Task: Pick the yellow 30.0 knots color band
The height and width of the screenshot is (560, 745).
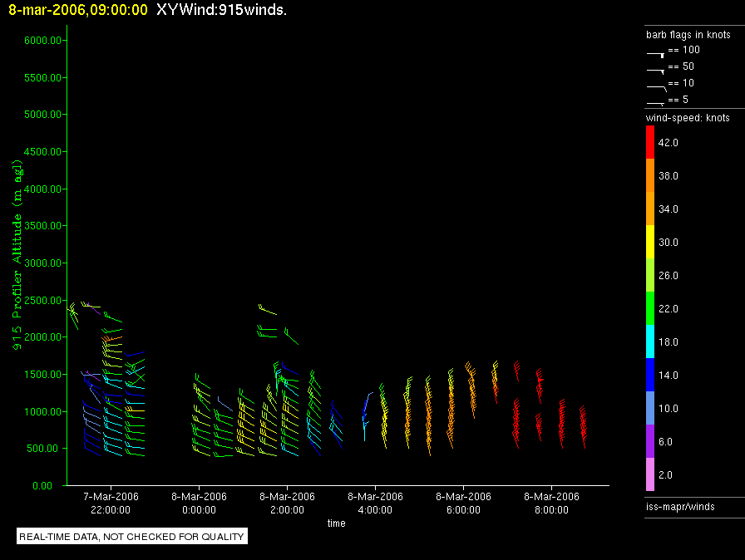Action: tap(651, 242)
